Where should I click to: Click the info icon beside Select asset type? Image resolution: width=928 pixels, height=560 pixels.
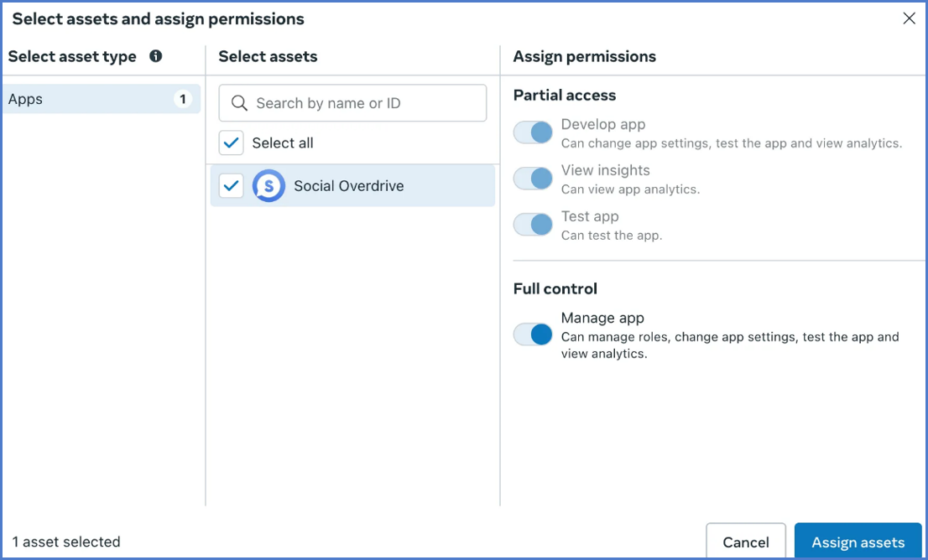click(155, 56)
